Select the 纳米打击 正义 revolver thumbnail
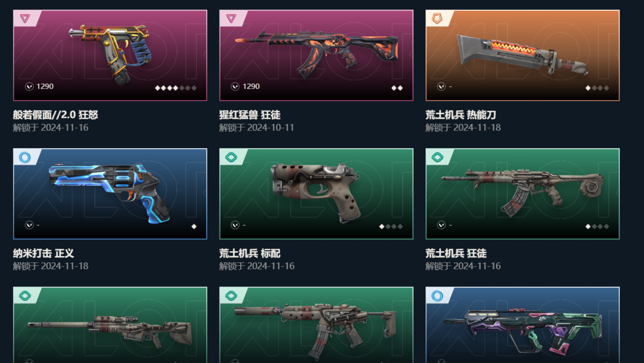Viewport: 644px width, 363px height. [110, 193]
